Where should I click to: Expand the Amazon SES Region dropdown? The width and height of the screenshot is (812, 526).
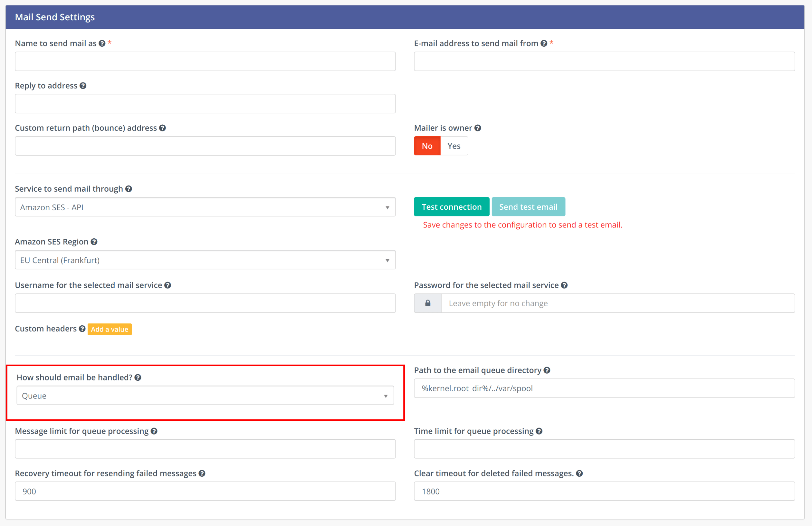tap(205, 260)
